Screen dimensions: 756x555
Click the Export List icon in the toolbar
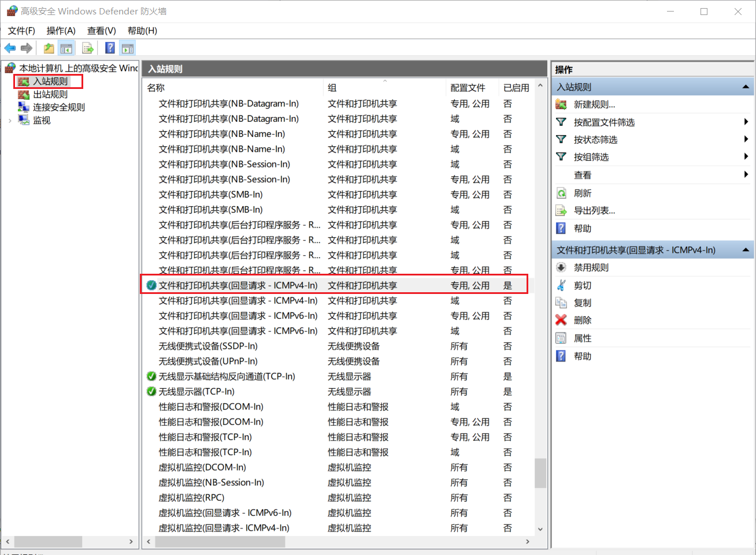(88, 49)
